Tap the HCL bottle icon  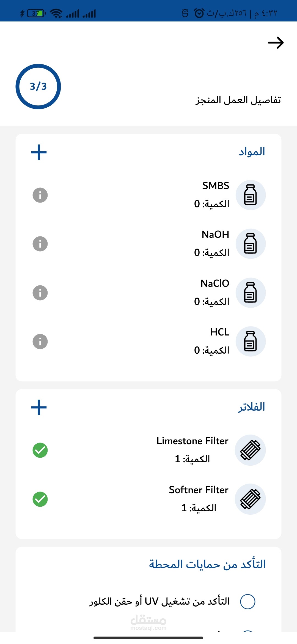coord(251,342)
